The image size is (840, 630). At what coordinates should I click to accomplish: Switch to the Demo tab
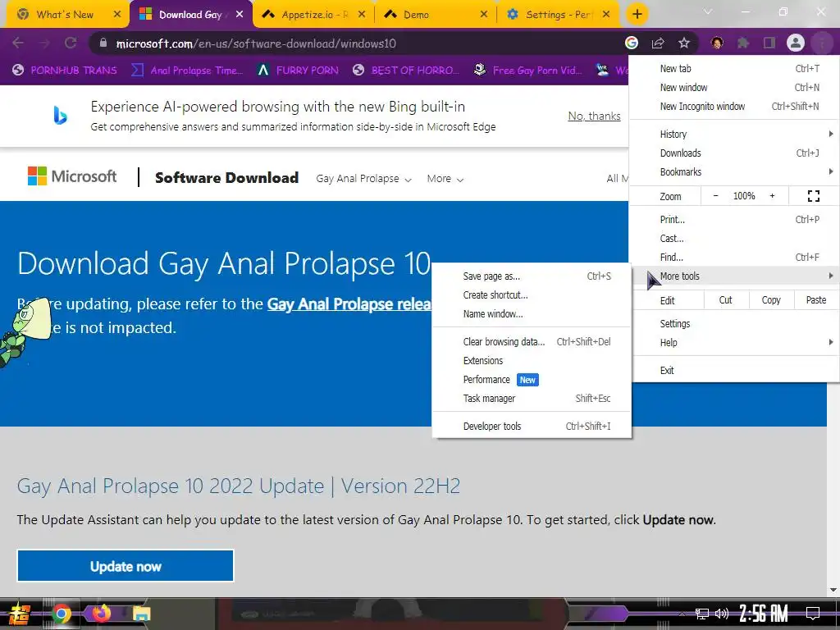click(x=436, y=15)
